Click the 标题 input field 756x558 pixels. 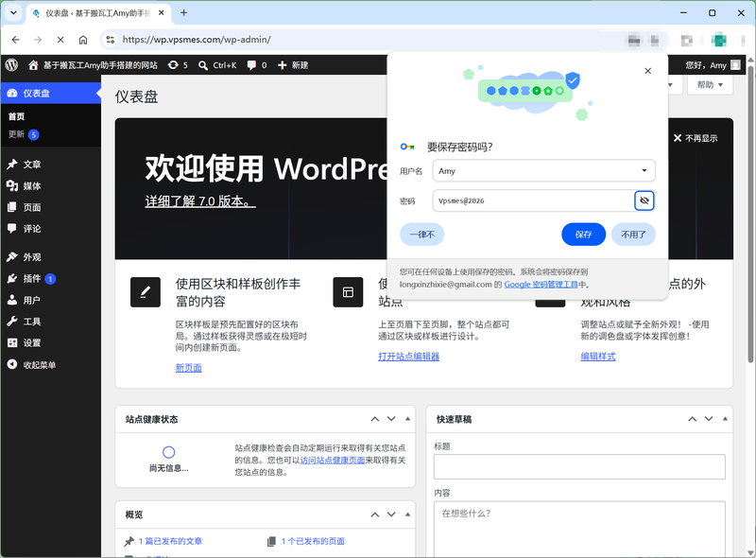click(x=579, y=467)
